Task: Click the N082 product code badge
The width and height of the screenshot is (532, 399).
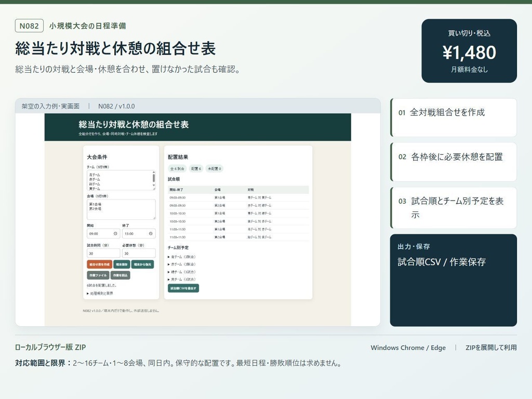Action: tap(29, 26)
